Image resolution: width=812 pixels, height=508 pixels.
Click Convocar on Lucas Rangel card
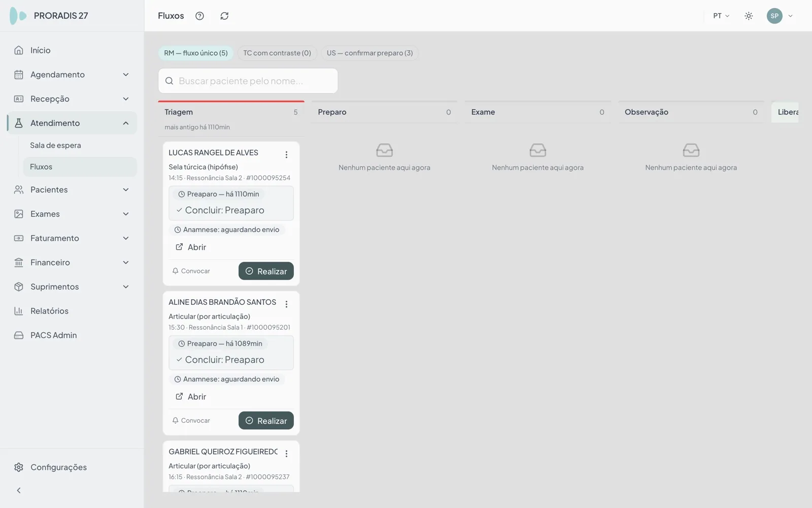point(191,271)
